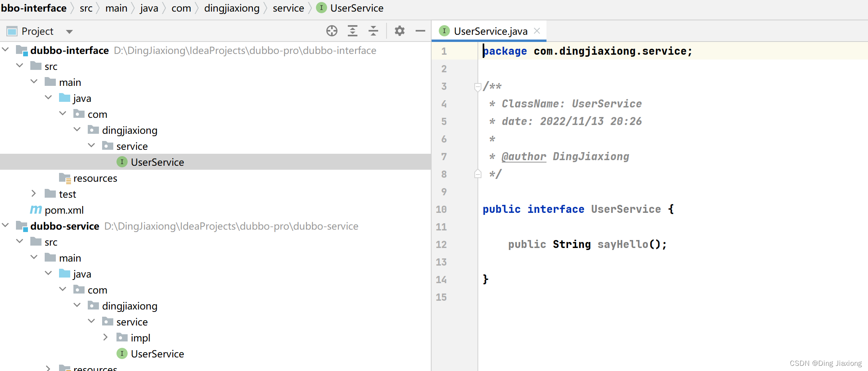Click the sayHello method name
The height and width of the screenshot is (371, 868).
pos(623,244)
